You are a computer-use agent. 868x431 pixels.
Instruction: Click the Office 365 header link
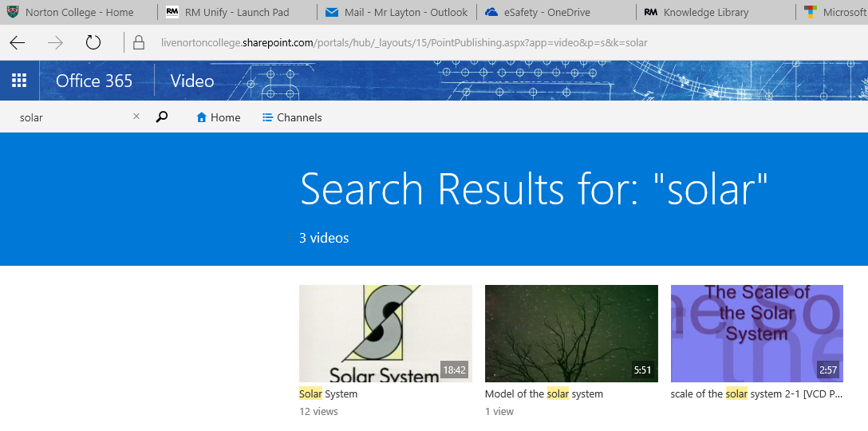tap(94, 81)
